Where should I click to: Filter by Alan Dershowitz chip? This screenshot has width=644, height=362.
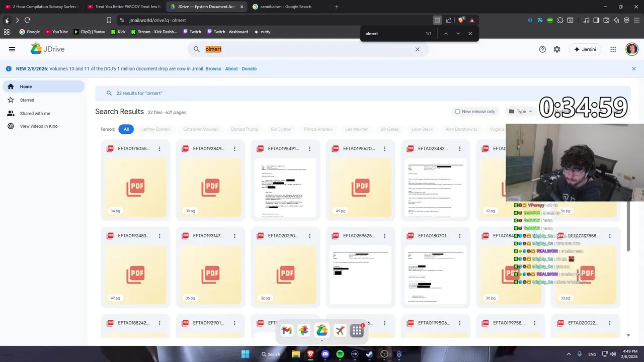pos(461,129)
